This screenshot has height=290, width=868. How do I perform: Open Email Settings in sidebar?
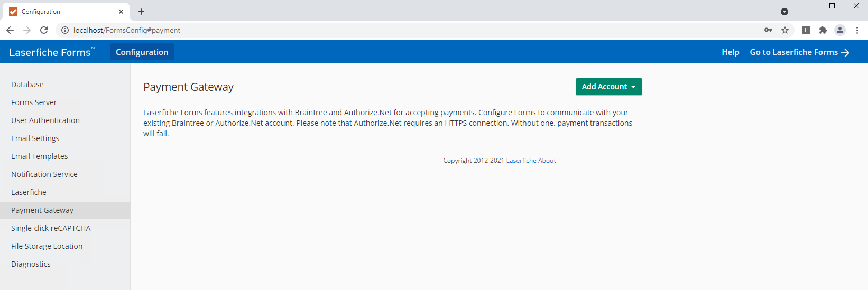coord(65,138)
